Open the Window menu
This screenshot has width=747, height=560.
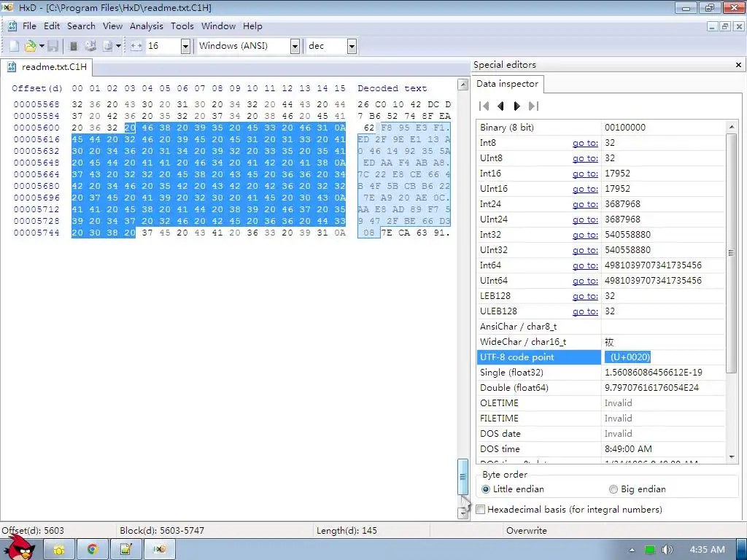click(218, 26)
